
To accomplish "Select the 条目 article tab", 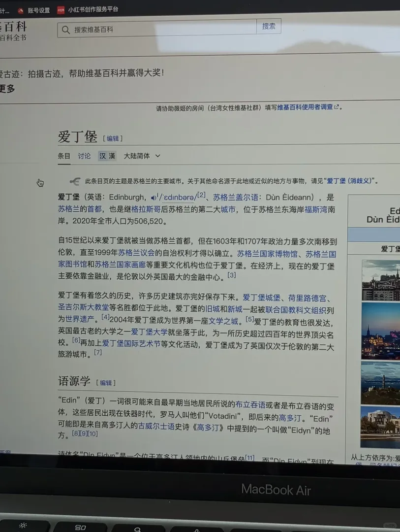I will pos(64,156).
